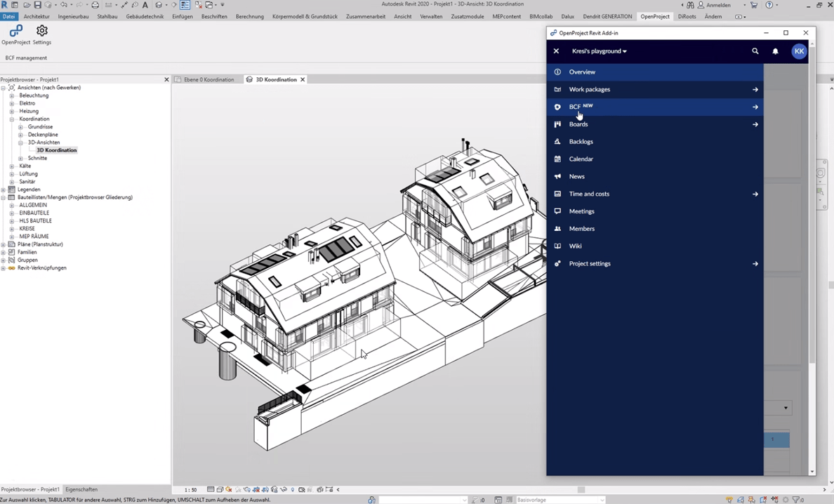Viewport: 834px width, 504px height.
Task: Click the save icon in quick access toolbar
Action: (x=38, y=5)
